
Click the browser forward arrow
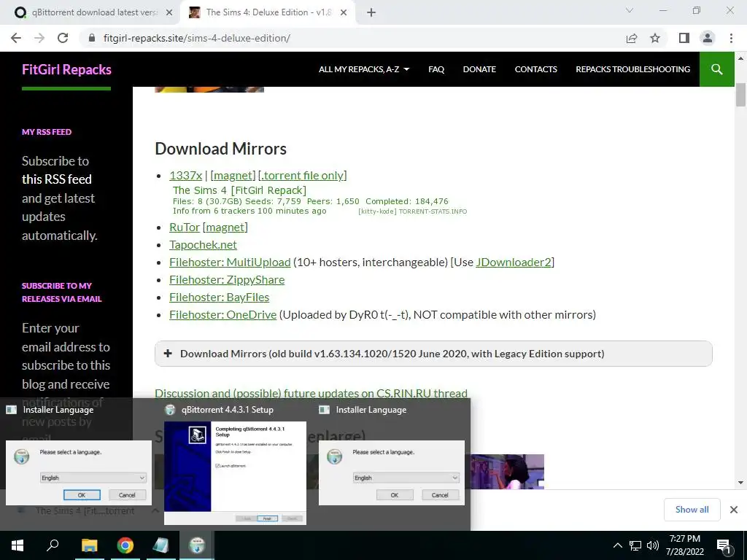(x=39, y=38)
